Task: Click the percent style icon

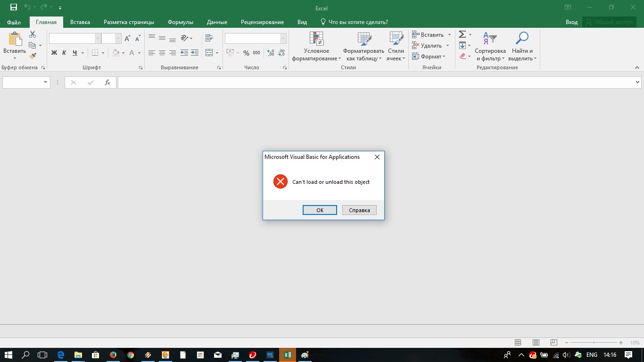Action: pyautogui.click(x=246, y=53)
